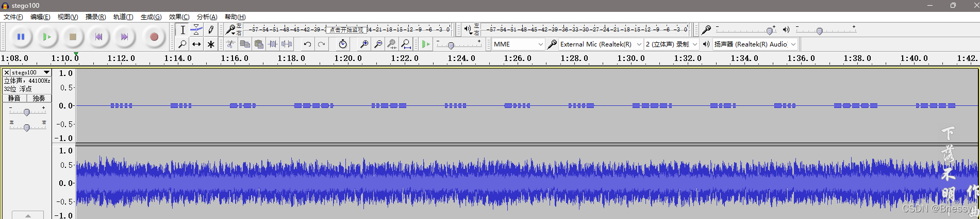Screen dimensions: 980x219
Task: Open the playback meter speaker options
Action: (x=468, y=30)
